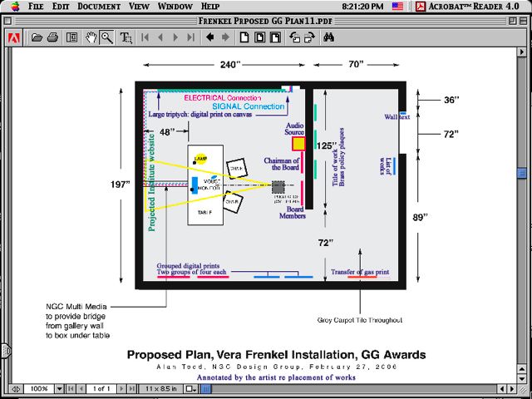
Task: Click Previous Page button in status bar
Action: 81,389
